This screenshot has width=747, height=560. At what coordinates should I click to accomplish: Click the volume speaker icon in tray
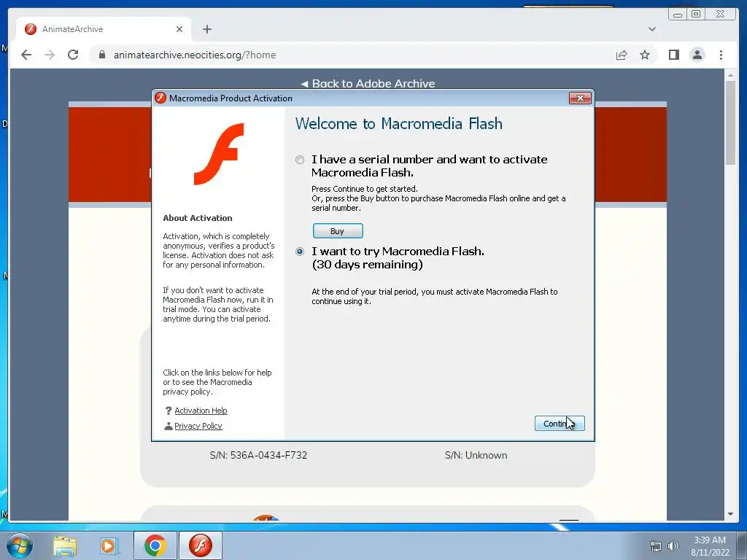tap(673, 545)
